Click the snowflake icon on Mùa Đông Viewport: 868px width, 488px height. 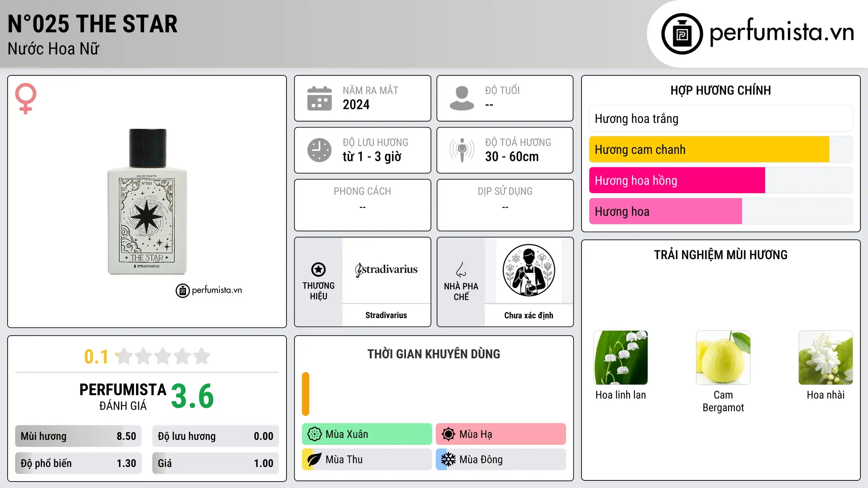pyautogui.click(x=448, y=460)
